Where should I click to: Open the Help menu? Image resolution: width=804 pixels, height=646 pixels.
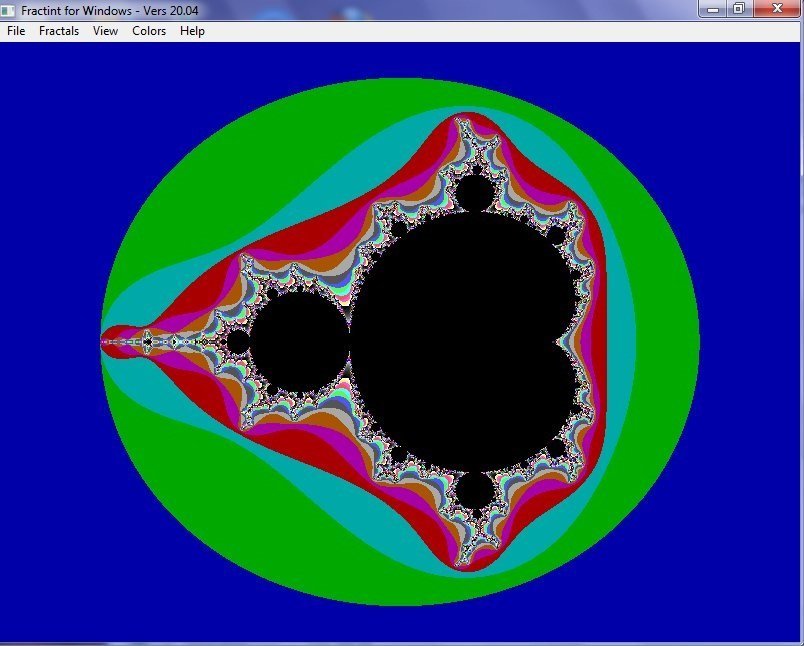point(192,31)
